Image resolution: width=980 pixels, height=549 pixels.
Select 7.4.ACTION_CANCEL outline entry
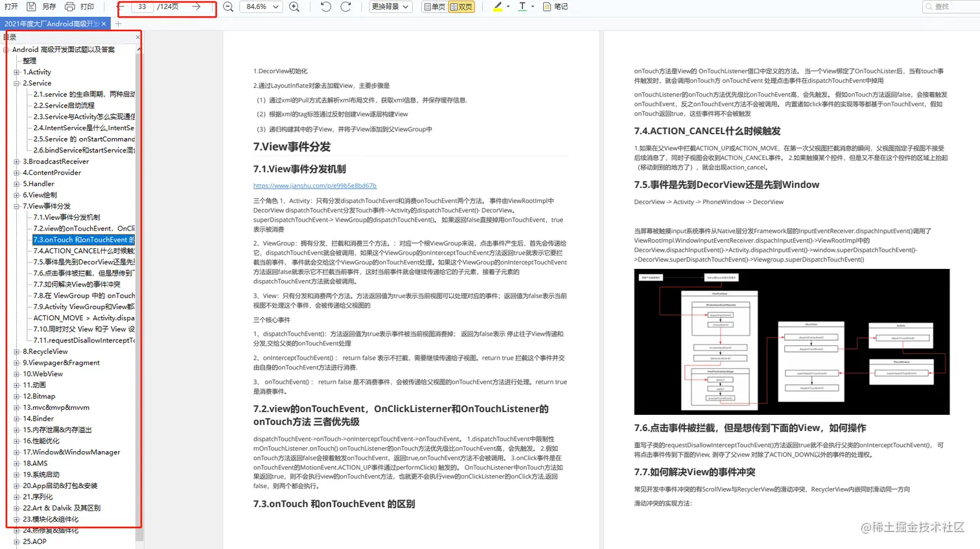[84, 251]
